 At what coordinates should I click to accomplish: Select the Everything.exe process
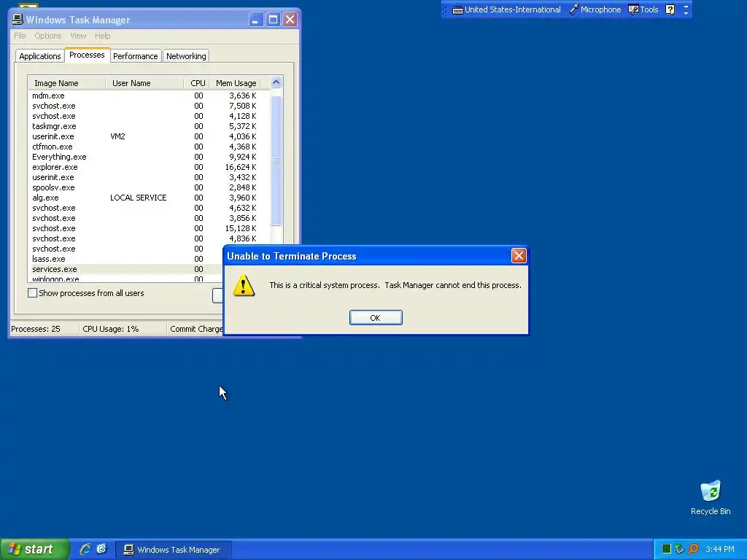tap(149, 157)
